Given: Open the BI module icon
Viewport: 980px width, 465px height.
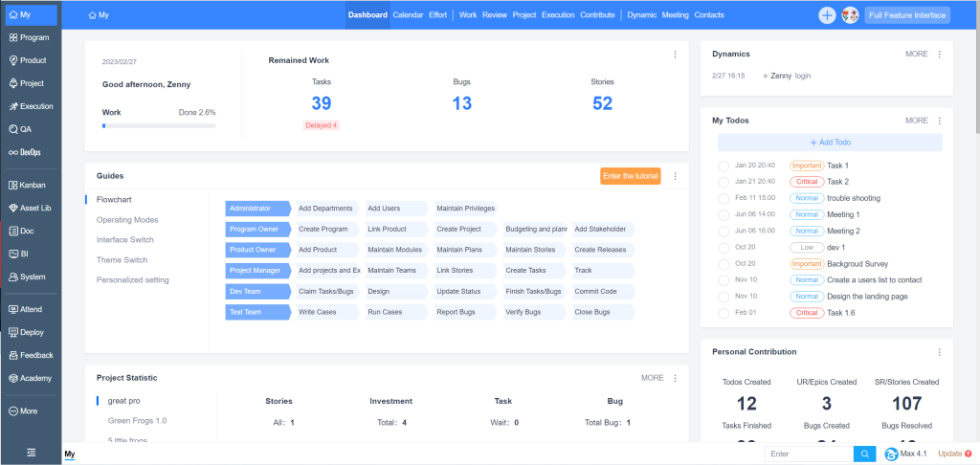Looking at the screenshot, I should (x=13, y=254).
